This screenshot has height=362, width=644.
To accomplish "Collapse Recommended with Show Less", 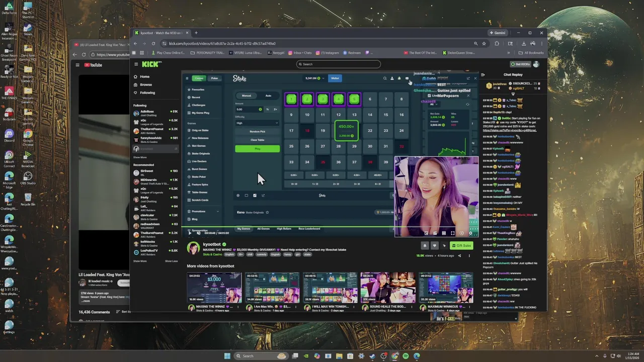I will point(171,261).
